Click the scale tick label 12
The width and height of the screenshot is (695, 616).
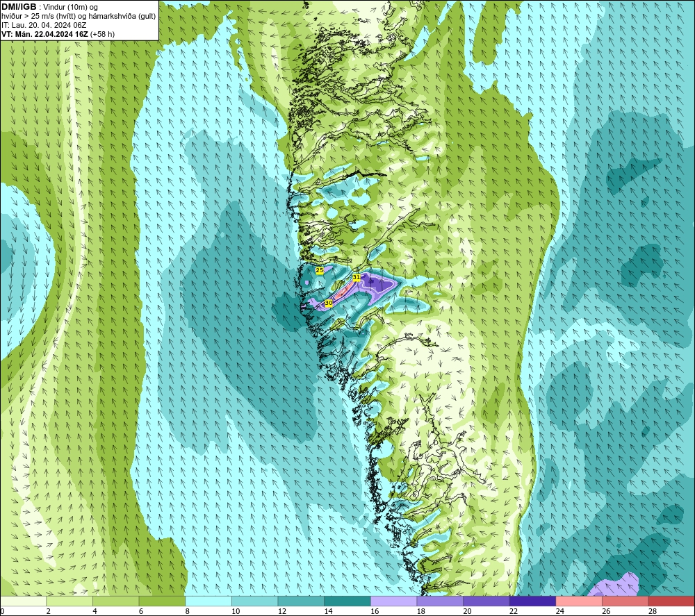coord(282,612)
